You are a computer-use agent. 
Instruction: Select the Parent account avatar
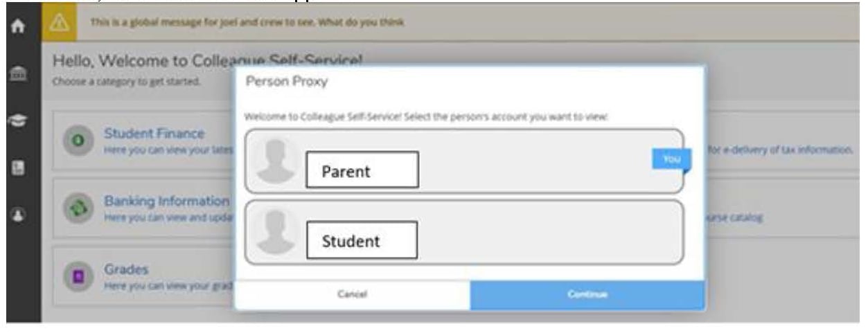274,160
